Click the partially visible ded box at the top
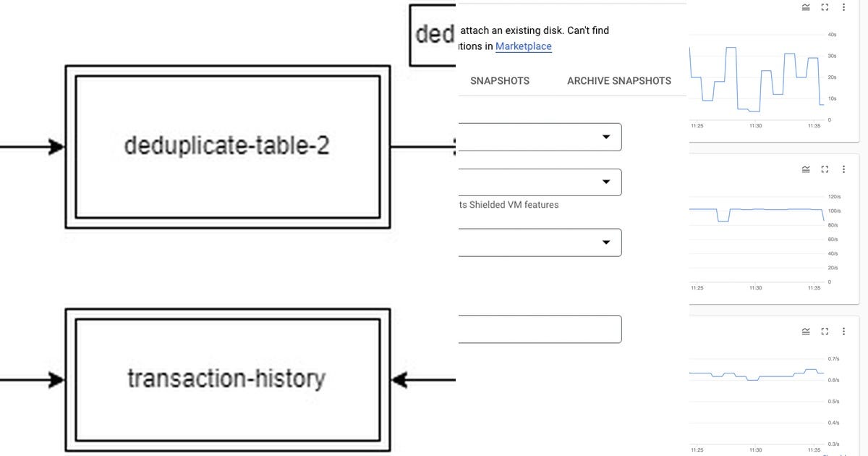The image size is (868, 456). coord(432,33)
